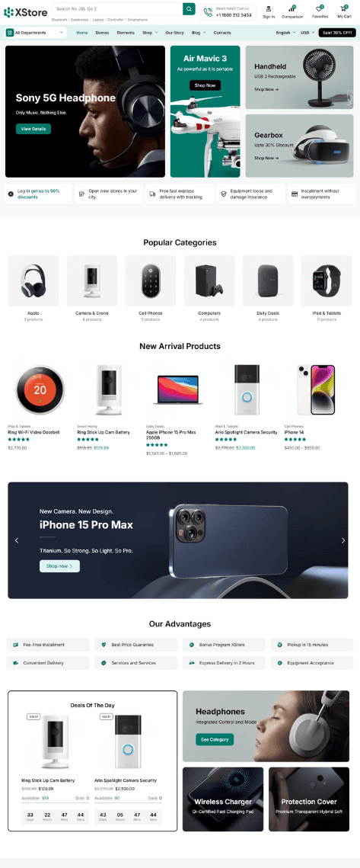Open the USD currency dropdown

pyautogui.click(x=307, y=33)
